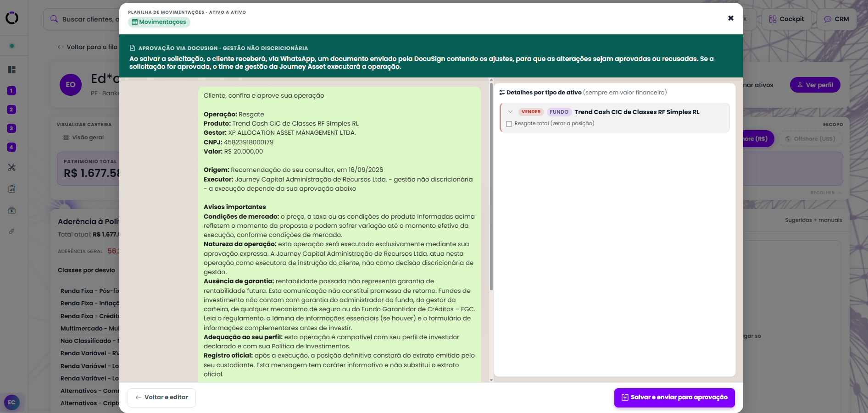This screenshot has width=868, height=413.
Task: Select sidebar step 4 icon
Action: pos(12,147)
